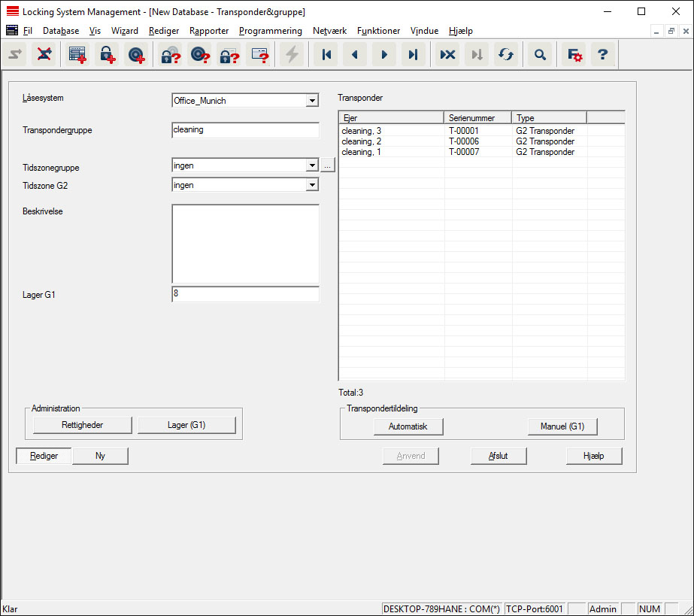Select transponder row T-00006
Screen dimensions: 694x616
pyautogui.click(x=463, y=141)
